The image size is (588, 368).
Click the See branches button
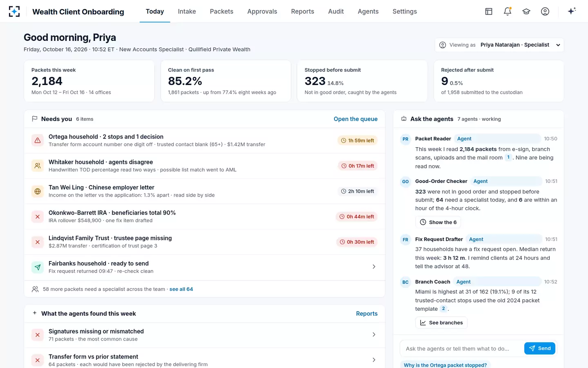pyautogui.click(x=441, y=323)
